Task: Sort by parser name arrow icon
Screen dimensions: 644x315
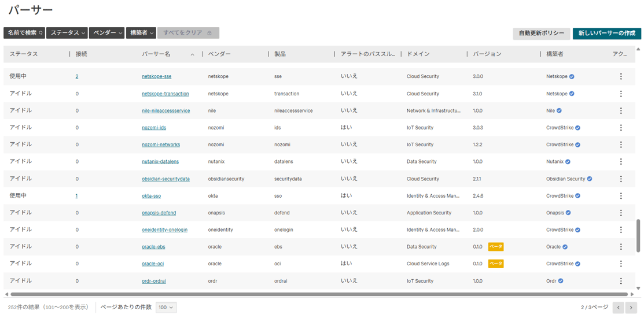Action: point(192,54)
